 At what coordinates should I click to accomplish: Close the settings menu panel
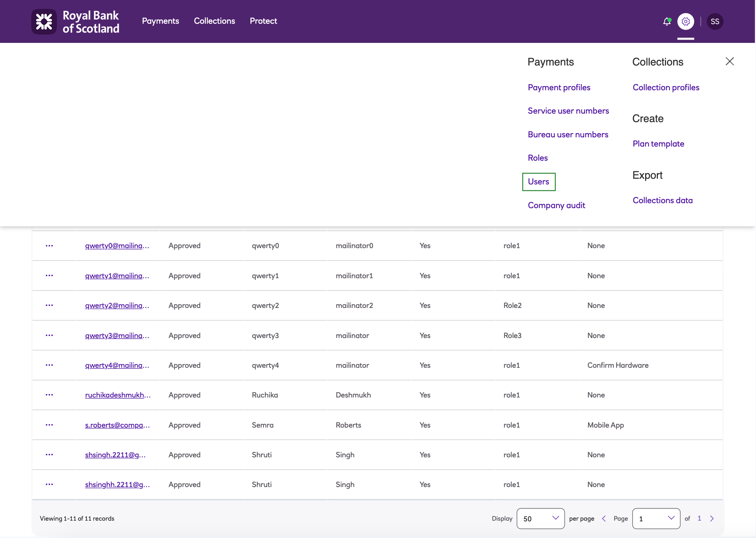[729, 61]
